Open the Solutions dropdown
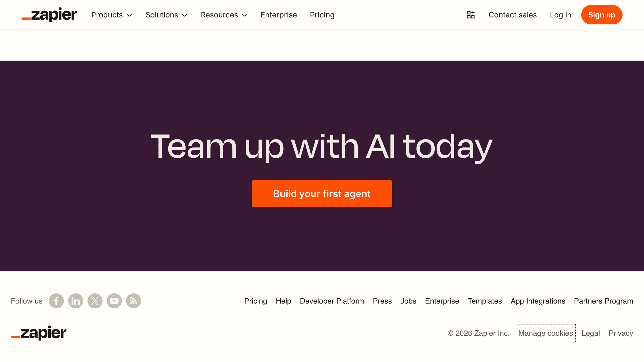Image resolution: width=644 pixels, height=362 pixels. [x=166, y=15]
